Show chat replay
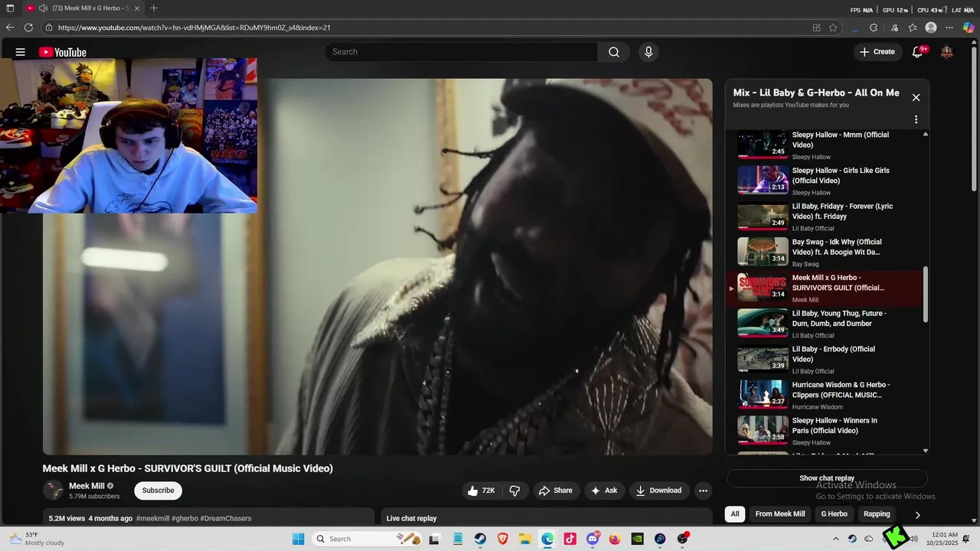The width and height of the screenshot is (980, 551). pyautogui.click(x=827, y=478)
